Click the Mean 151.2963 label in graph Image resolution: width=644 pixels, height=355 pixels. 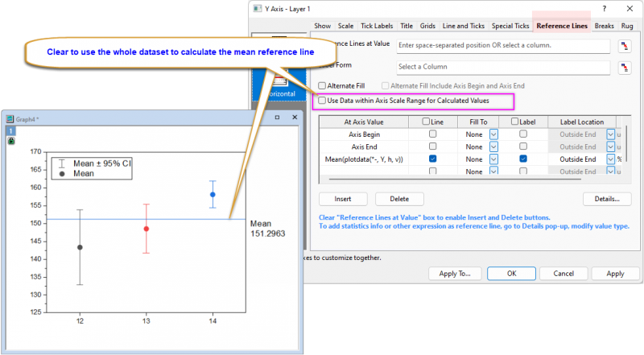(x=267, y=229)
